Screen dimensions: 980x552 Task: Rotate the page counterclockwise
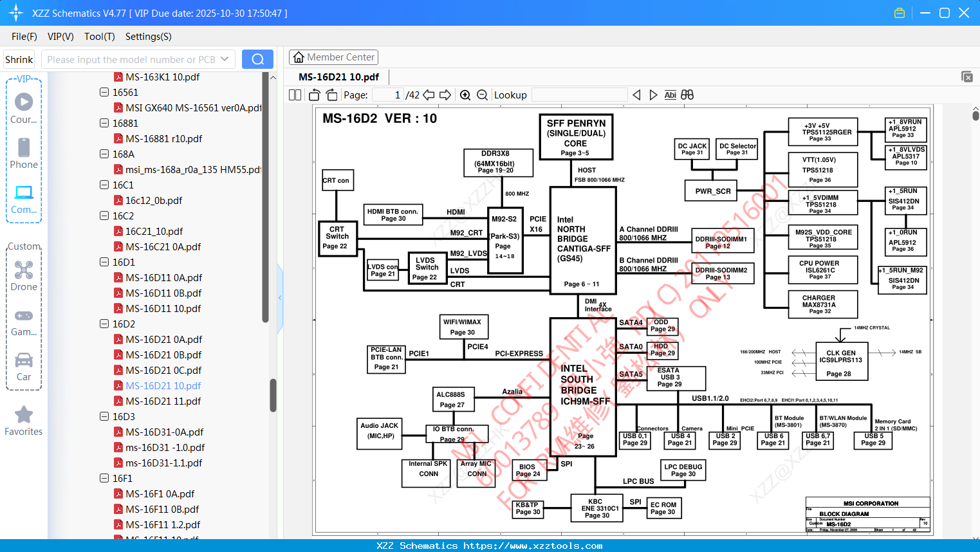[315, 95]
